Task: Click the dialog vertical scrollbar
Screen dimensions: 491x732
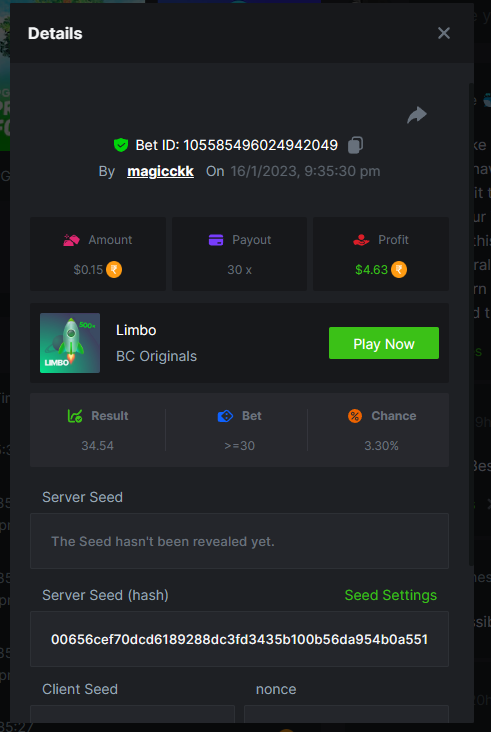Action: tap(471, 324)
